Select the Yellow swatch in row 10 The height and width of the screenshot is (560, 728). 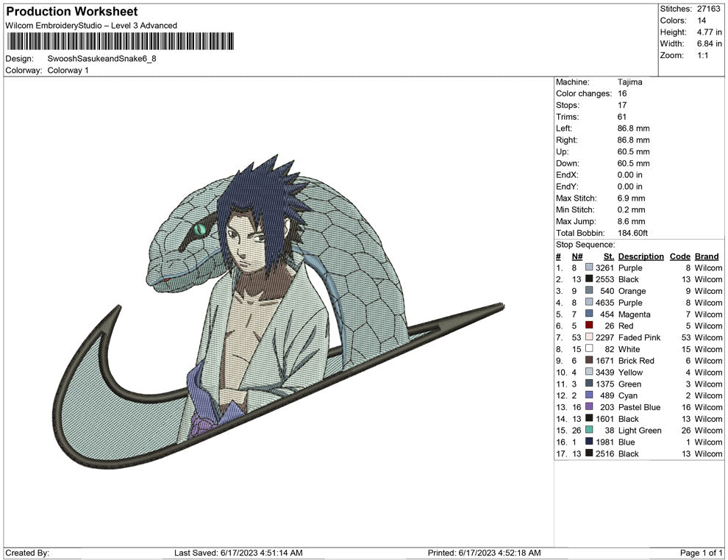click(589, 372)
